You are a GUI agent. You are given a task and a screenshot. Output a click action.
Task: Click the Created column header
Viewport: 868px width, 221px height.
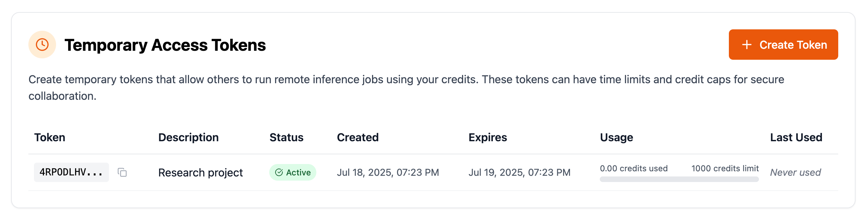358,137
